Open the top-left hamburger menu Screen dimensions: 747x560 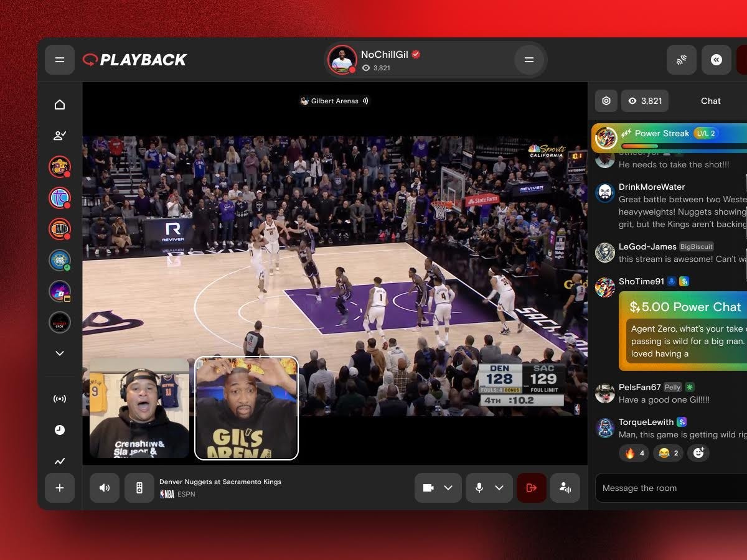click(x=60, y=60)
